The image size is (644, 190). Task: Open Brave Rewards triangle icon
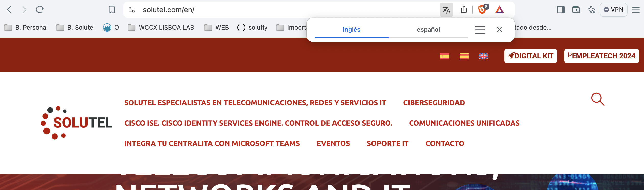pyautogui.click(x=500, y=10)
